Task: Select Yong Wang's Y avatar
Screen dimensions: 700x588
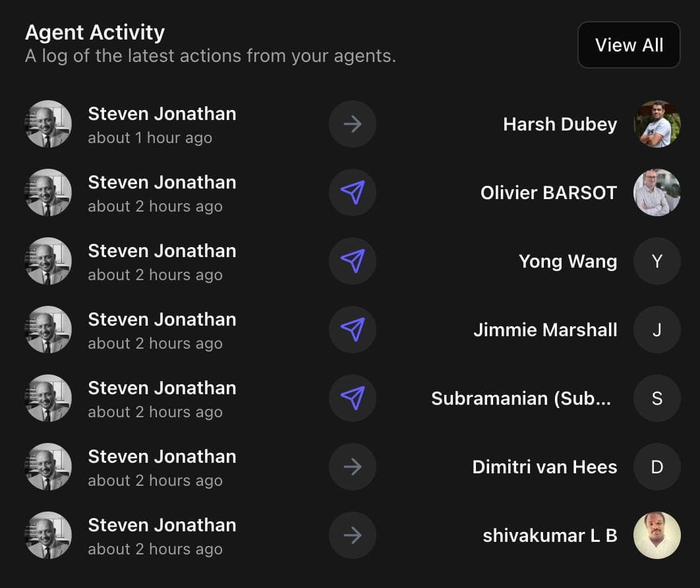Action: pos(656,261)
